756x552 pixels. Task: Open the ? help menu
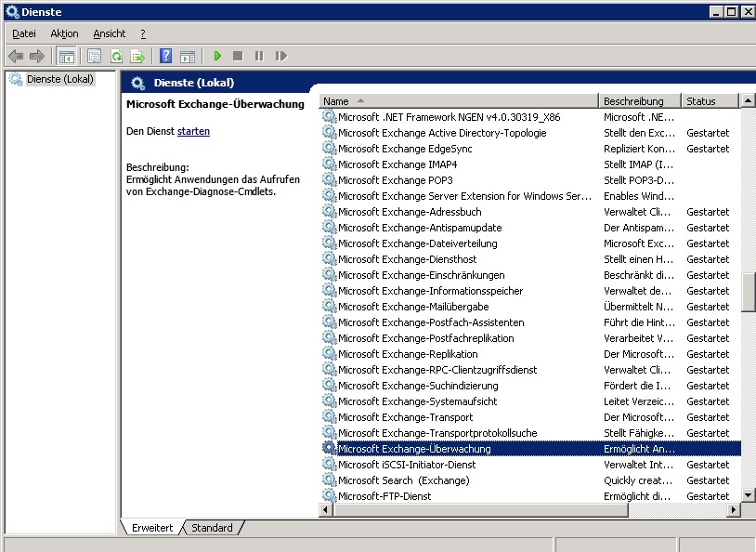[143, 33]
